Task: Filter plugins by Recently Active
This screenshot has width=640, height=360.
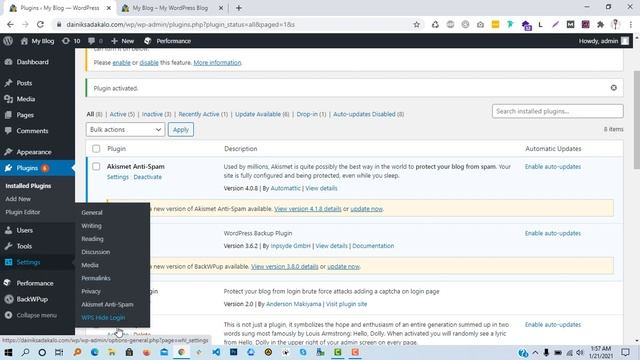Action: [x=203, y=114]
